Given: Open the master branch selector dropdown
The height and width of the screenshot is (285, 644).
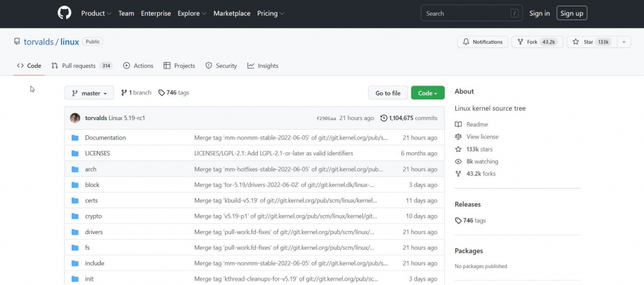Looking at the screenshot, I should pyautogui.click(x=89, y=93).
